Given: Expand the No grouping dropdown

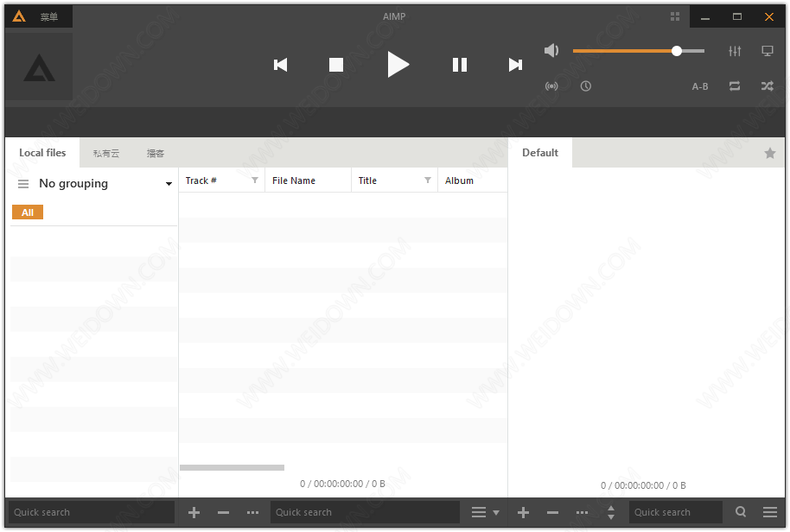Looking at the screenshot, I should (169, 184).
